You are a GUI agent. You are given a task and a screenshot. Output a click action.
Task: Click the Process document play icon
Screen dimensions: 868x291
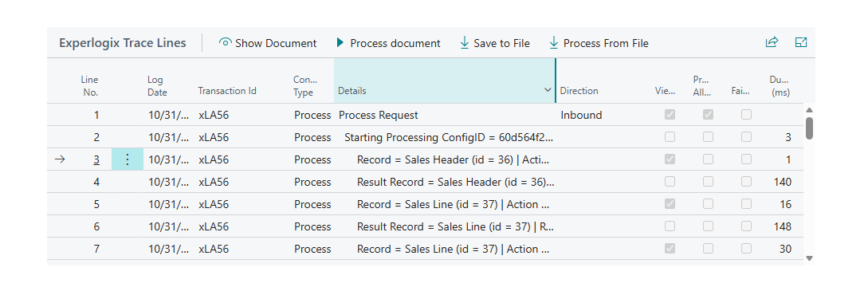340,42
